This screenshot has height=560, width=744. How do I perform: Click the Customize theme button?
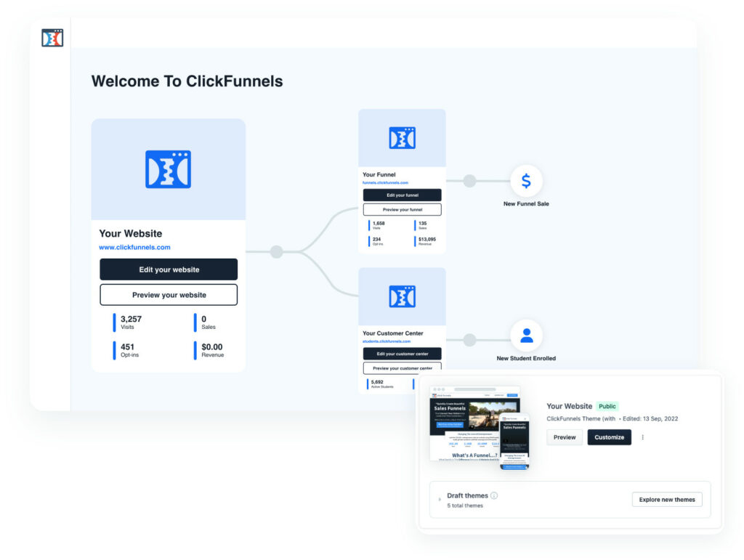[x=610, y=437]
